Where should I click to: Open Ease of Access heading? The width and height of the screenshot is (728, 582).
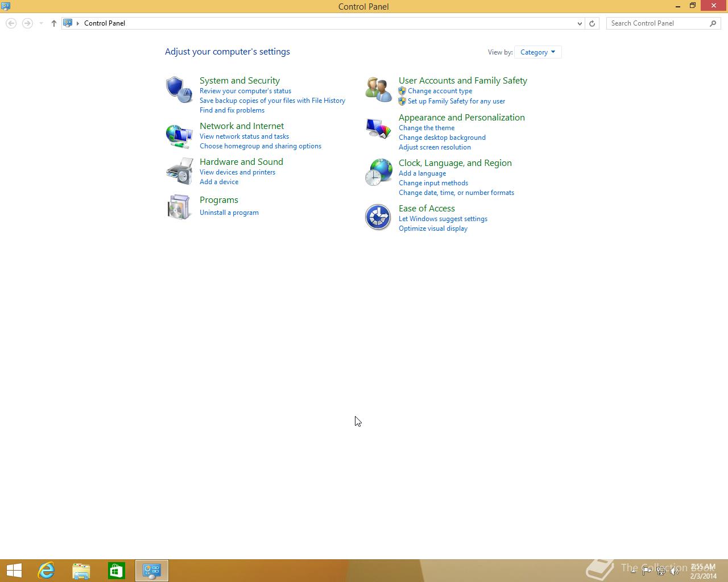point(427,209)
